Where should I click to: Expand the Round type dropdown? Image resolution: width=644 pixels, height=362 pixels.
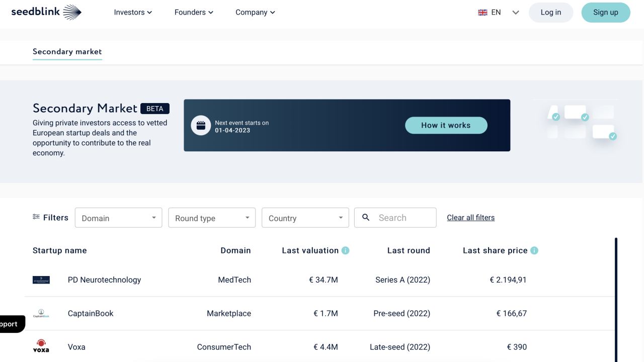(x=211, y=217)
